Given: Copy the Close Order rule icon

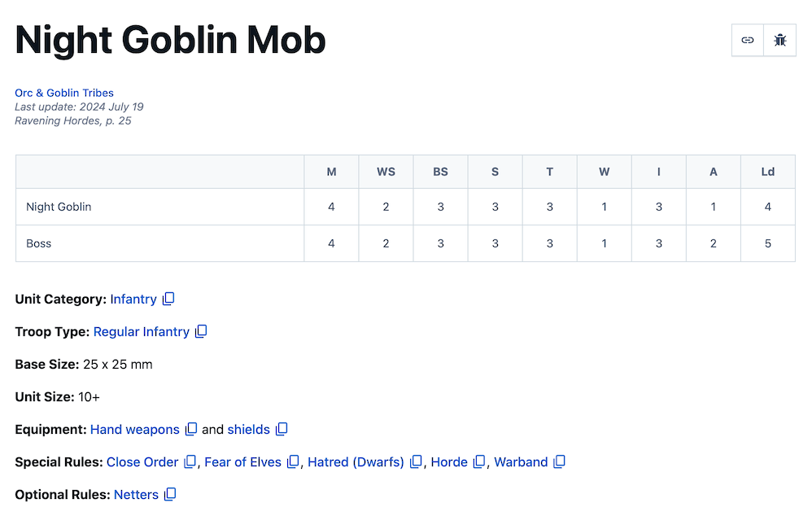Looking at the screenshot, I should coord(190,462).
